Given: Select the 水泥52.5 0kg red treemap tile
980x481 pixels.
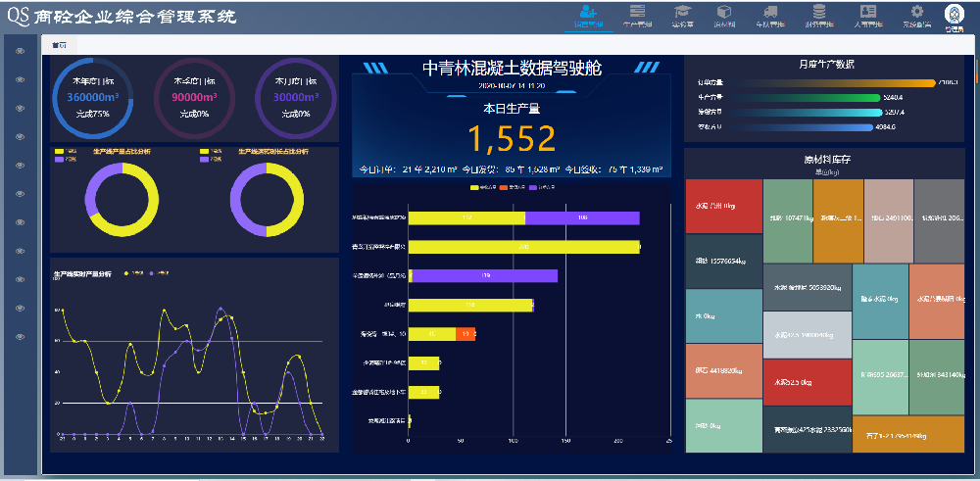Looking at the screenshot, I should tap(808, 382).
